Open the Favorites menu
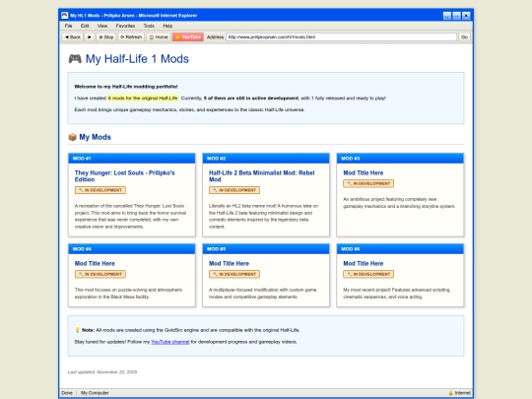The image size is (532, 399). tap(125, 26)
